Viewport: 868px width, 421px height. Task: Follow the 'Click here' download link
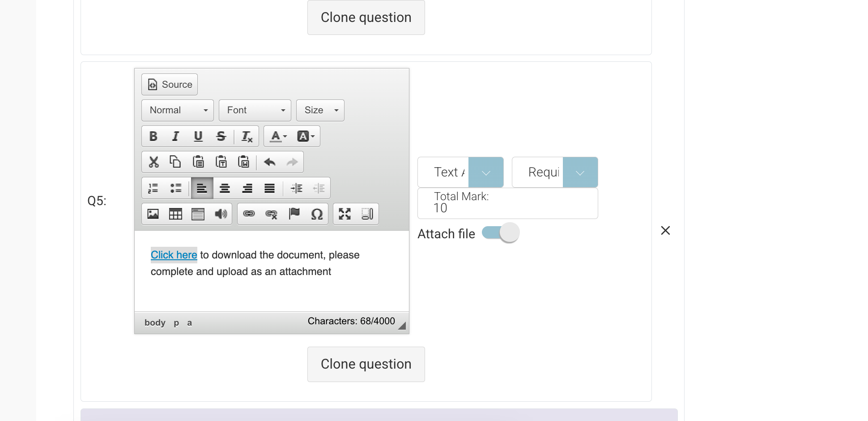click(174, 254)
